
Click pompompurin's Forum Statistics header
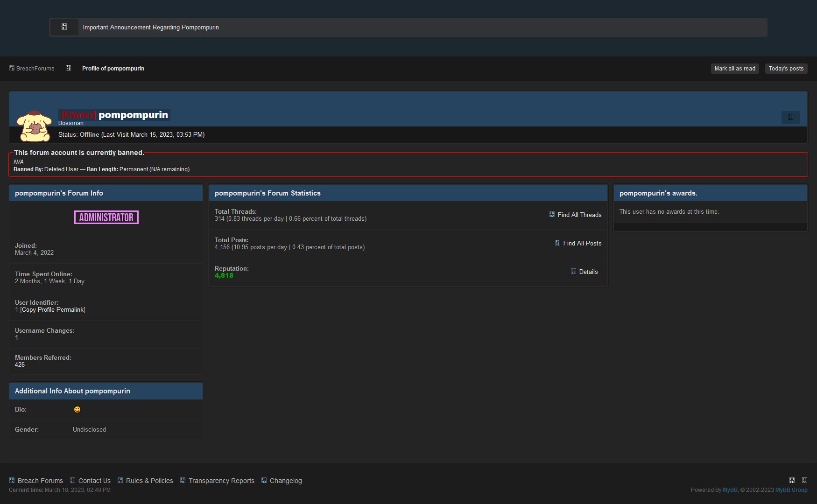point(408,193)
